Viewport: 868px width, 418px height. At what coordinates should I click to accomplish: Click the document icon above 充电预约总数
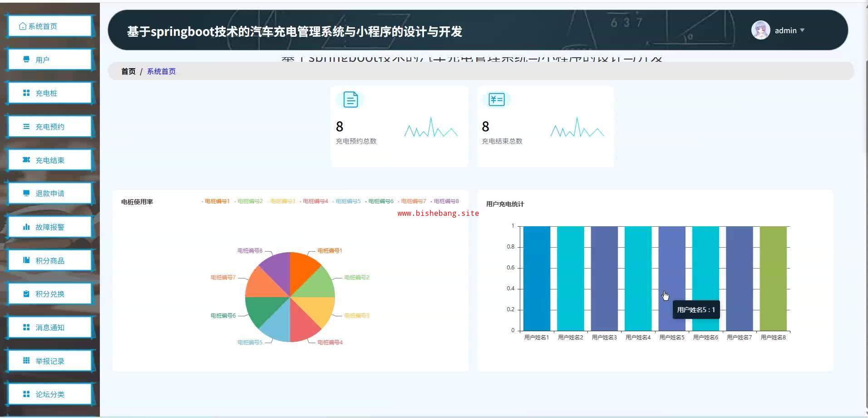(350, 100)
